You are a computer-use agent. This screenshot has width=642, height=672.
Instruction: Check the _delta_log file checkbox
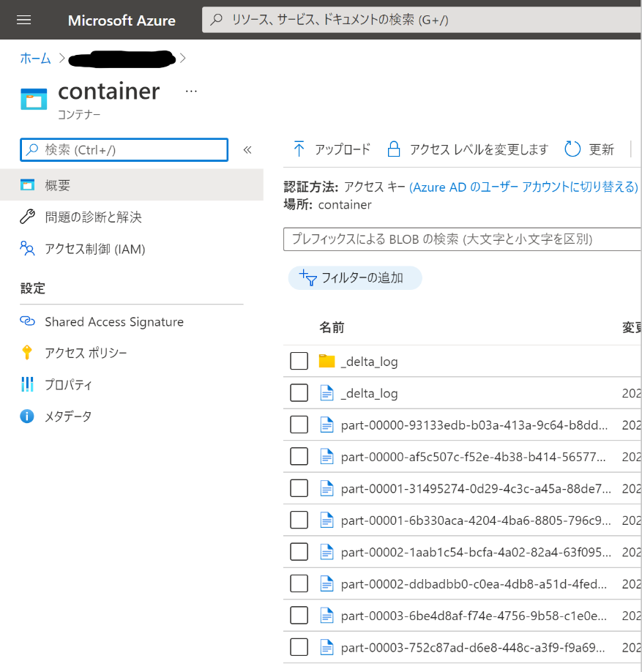click(x=299, y=392)
